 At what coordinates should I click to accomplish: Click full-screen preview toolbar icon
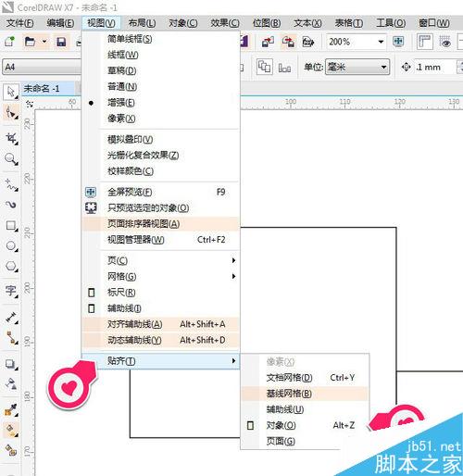(398, 42)
